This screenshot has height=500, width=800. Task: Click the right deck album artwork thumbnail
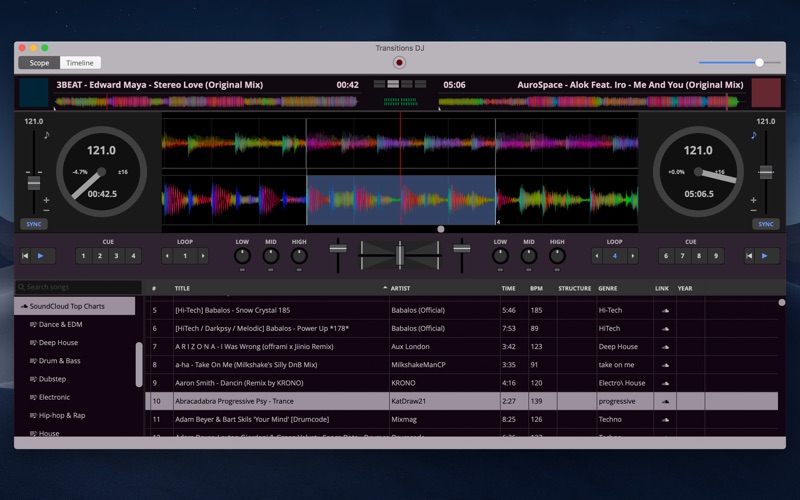765,93
